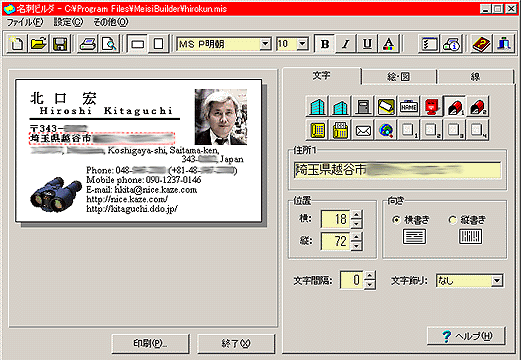
Task: Switch to the 絵・図 tab
Action: tap(399, 77)
